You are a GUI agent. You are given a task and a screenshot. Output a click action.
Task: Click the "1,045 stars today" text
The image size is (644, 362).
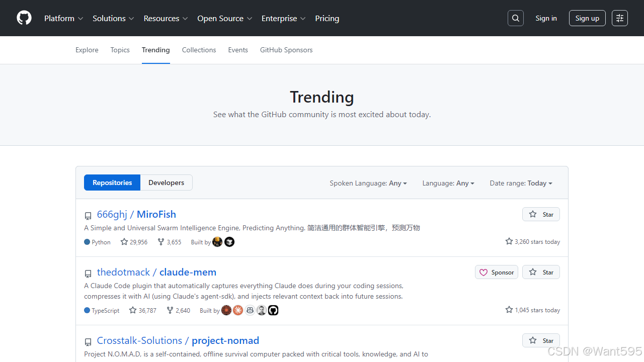[533, 310]
